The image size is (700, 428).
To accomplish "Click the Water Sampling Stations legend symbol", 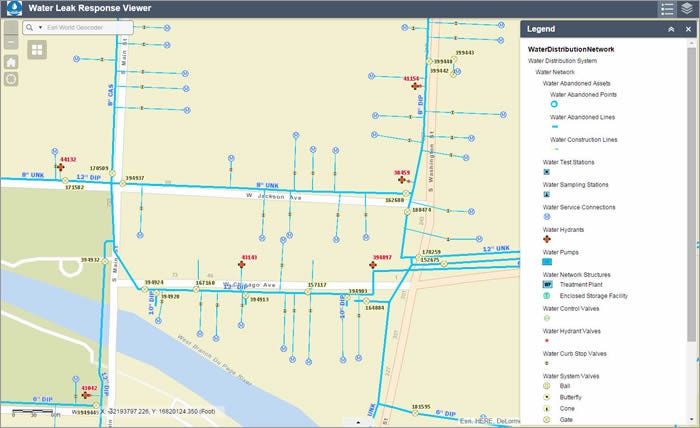I will click(x=547, y=194).
